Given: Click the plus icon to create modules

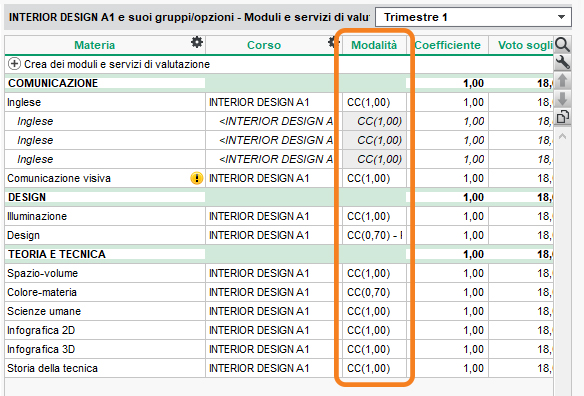Looking at the screenshot, I should pyautogui.click(x=14, y=64).
